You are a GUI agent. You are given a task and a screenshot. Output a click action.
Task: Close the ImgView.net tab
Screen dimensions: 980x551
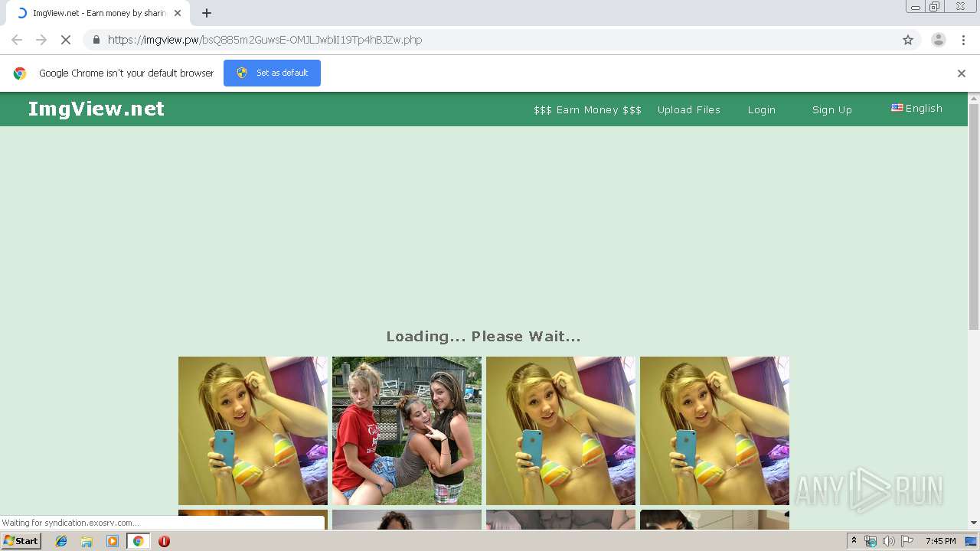point(178,13)
